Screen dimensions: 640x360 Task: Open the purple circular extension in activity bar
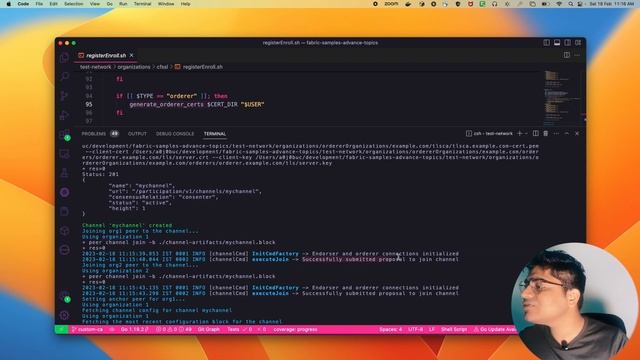pos(64,192)
